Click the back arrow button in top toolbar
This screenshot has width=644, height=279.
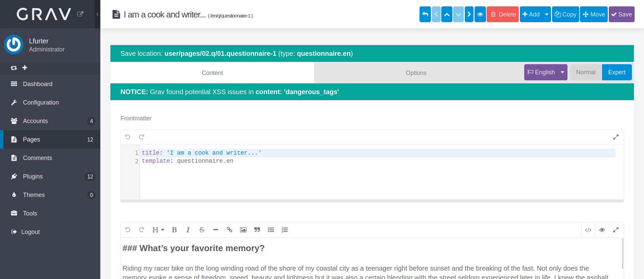pyautogui.click(x=425, y=14)
